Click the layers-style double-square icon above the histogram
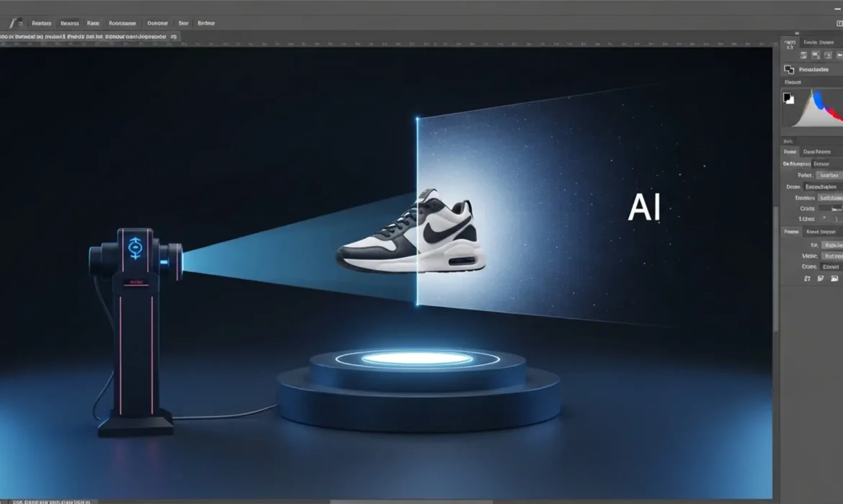This screenshot has height=504, width=843. coord(789,70)
